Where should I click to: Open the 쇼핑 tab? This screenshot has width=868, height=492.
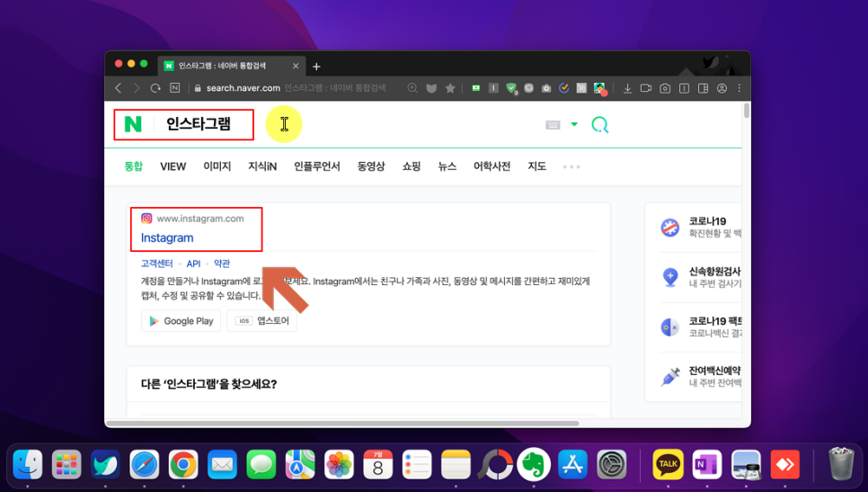coord(412,166)
